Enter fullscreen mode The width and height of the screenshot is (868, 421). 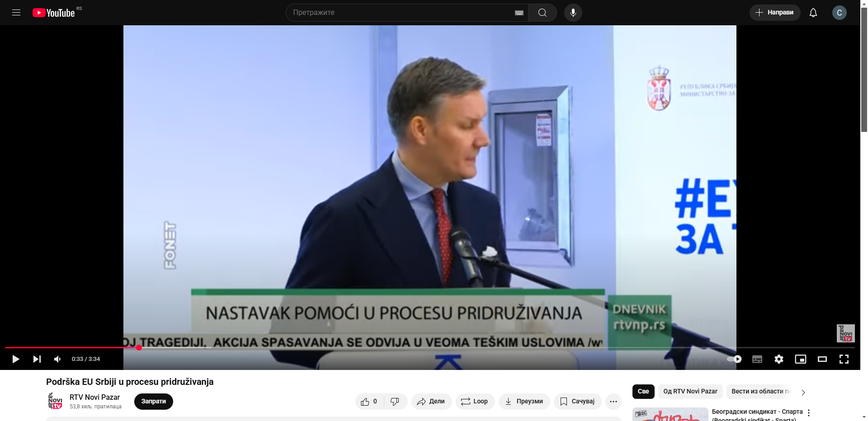point(844,359)
